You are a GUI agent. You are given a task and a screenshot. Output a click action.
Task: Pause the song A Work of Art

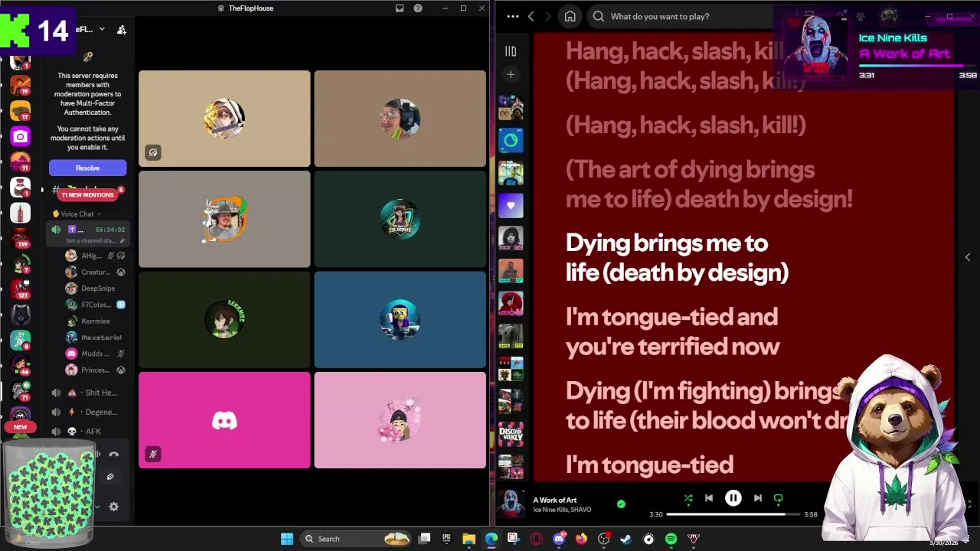[733, 498]
